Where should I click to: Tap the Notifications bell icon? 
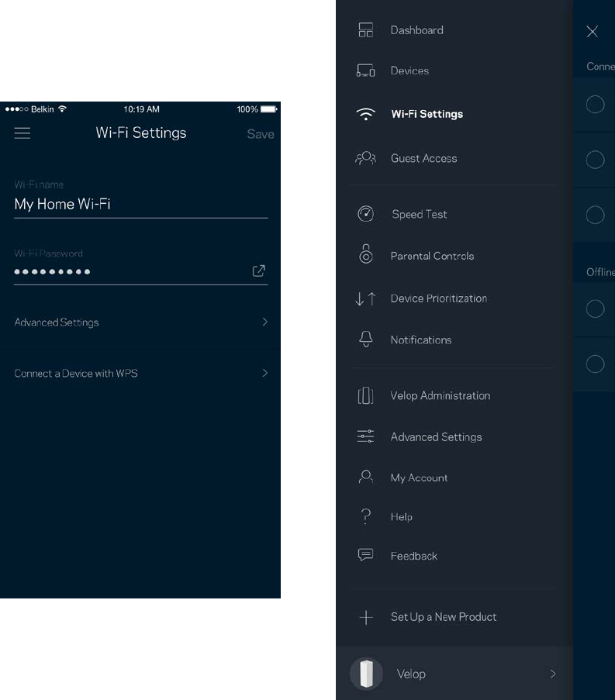366,340
